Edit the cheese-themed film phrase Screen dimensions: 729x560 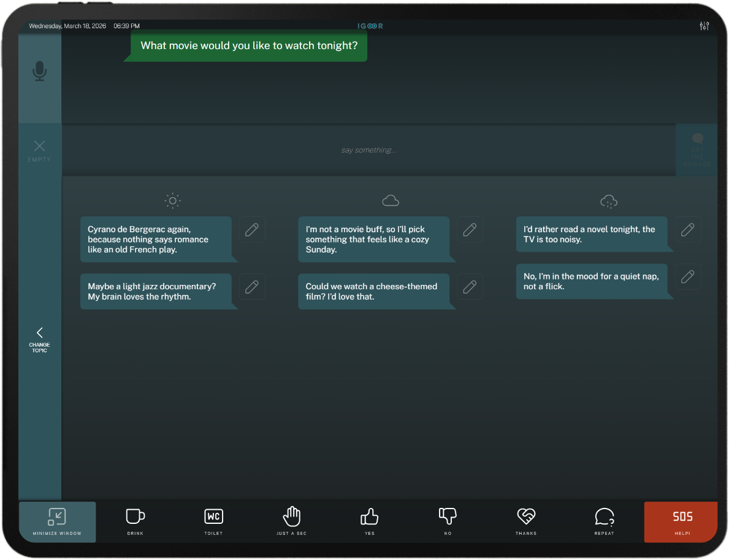coord(470,287)
